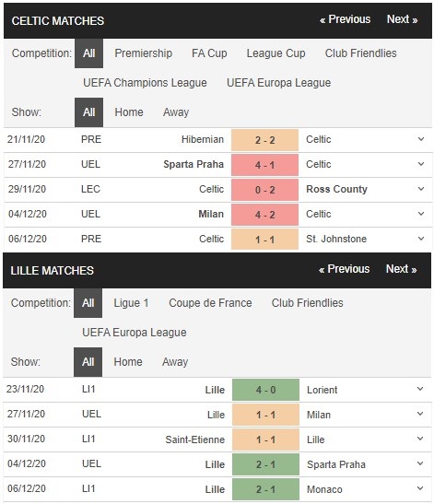Show only Away matches for Lille

click(x=175, y=362)
